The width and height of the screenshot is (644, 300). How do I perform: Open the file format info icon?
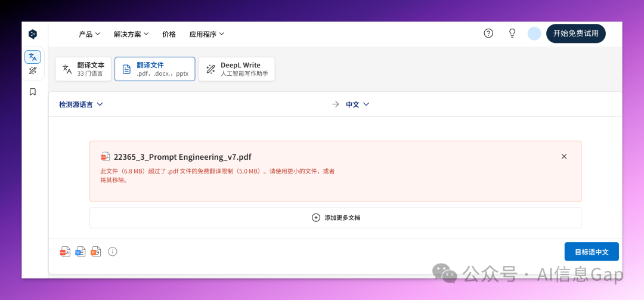113,252
